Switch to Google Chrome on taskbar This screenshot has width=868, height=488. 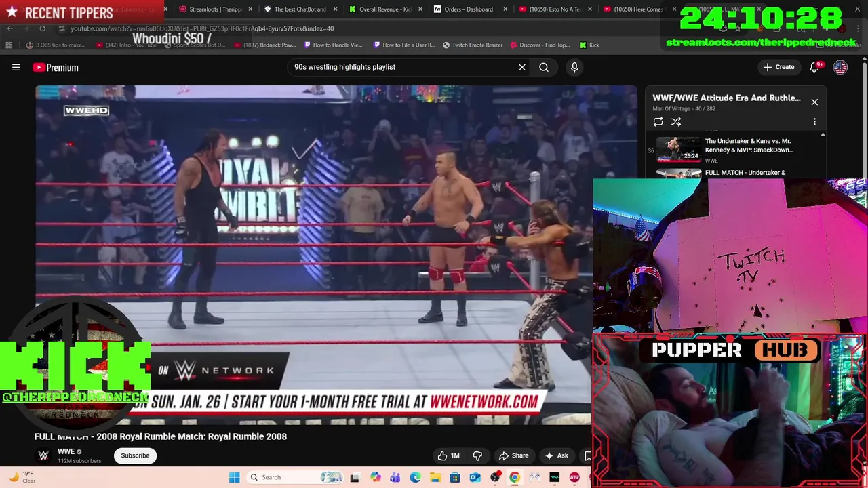(515, 477)
